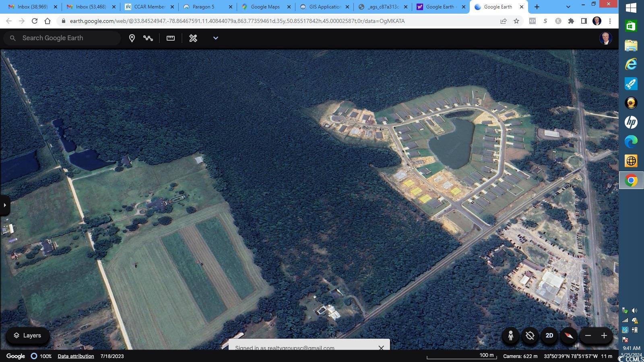Switch the globe to 2D view
The image size is (644, 362).
click(549, 335)
